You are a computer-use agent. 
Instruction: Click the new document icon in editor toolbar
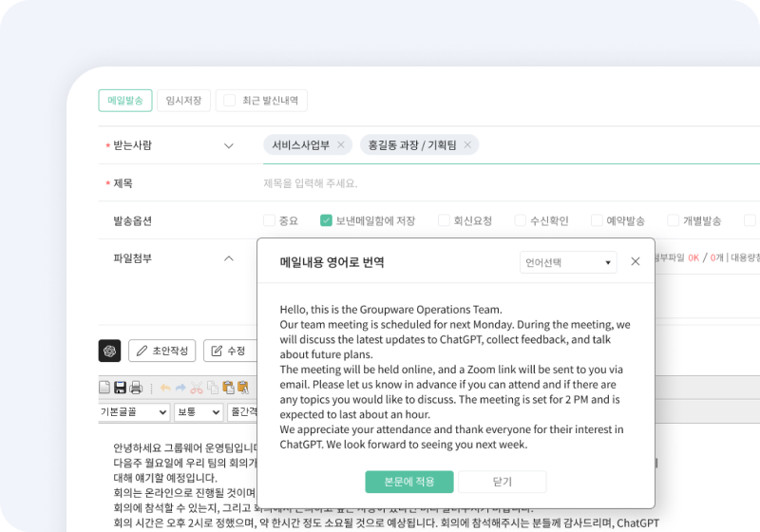tap(104, 388)
